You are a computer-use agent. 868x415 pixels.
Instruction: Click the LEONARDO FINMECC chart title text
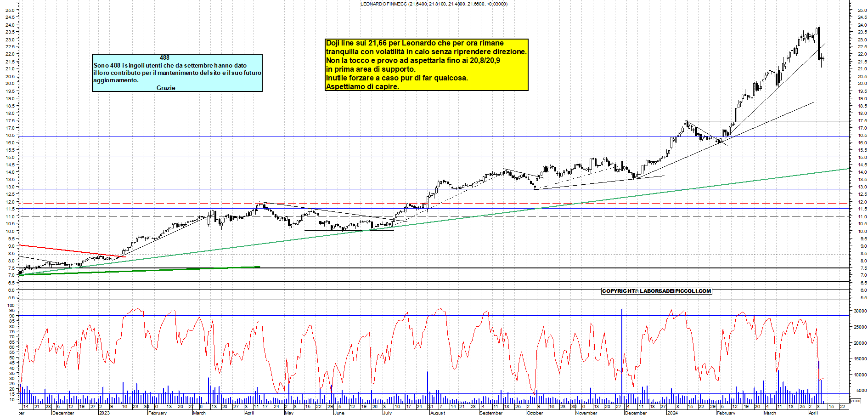coord(434,4)
